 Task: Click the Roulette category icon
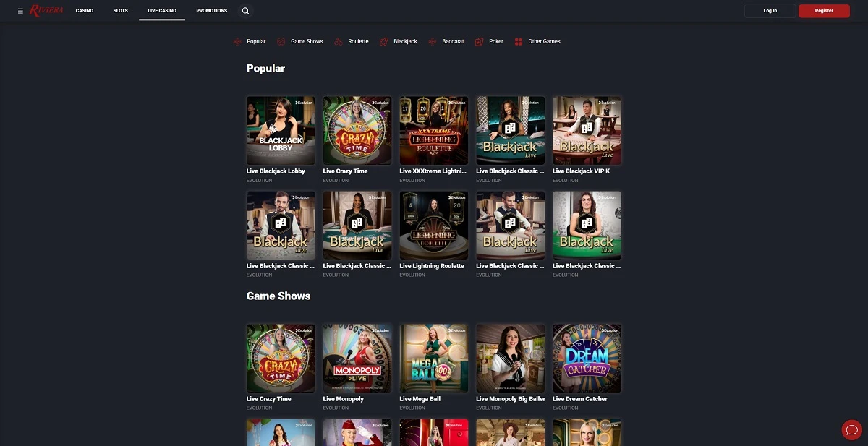click(339, 42)
